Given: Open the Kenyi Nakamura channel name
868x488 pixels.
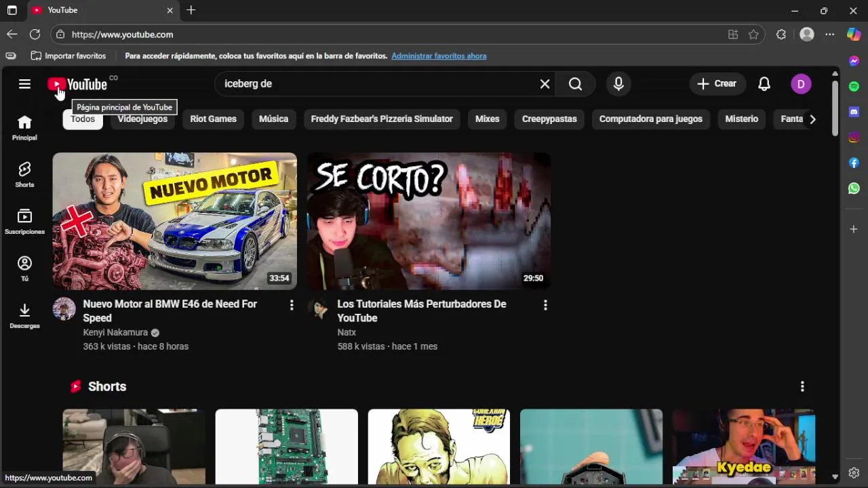Looking at the screenshot, I should pos(115,333).
